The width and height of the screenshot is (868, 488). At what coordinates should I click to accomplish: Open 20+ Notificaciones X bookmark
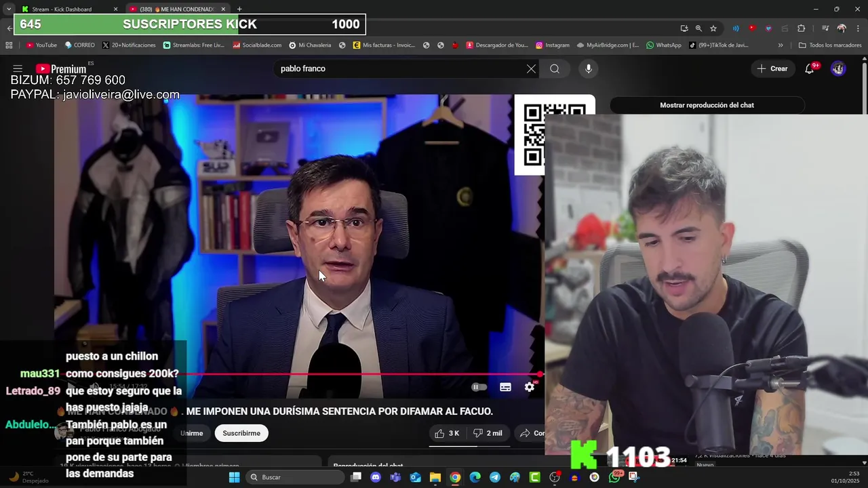pos(129,45)
